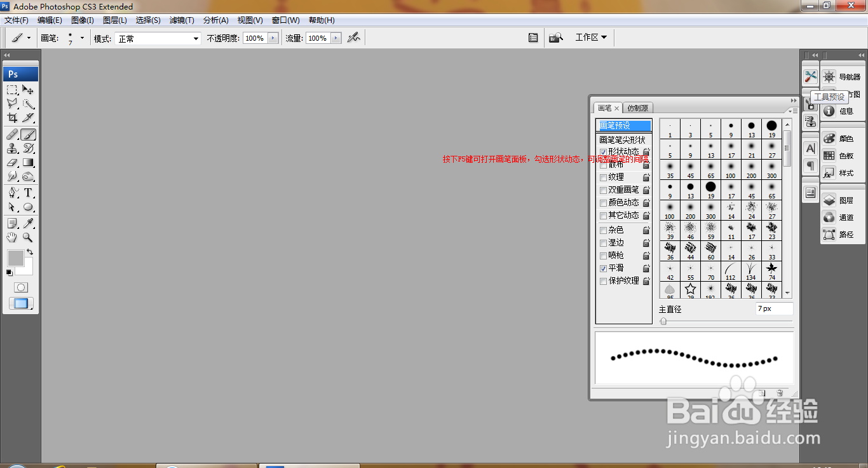The height and width of the screenshot is (468, 868).
Task: Adjust the 主直径 diameter slider handle
Action: [x=663, y=321]
